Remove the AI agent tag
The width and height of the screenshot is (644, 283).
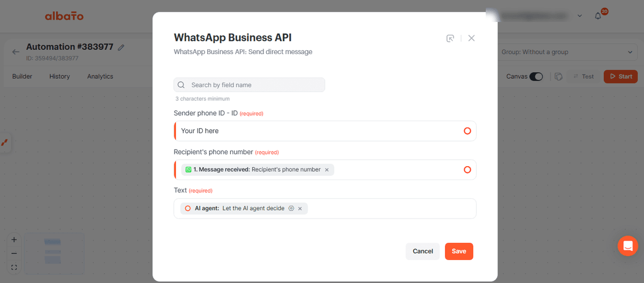pos(300,208)
